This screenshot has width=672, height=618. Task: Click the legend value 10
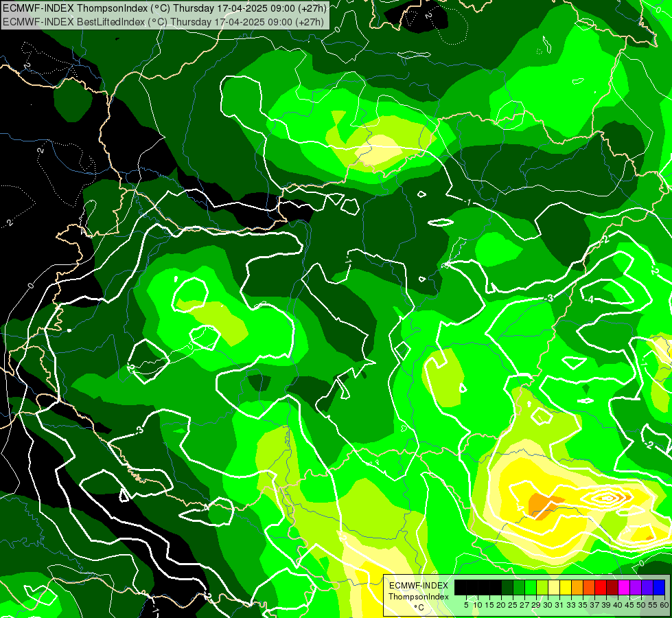pos(478,605)
